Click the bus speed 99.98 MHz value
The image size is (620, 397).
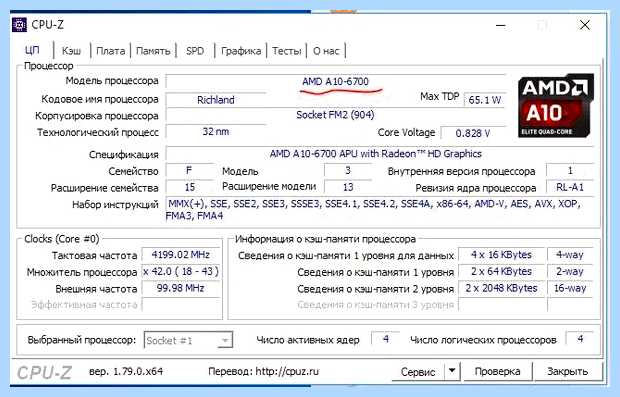pos(181,288)
